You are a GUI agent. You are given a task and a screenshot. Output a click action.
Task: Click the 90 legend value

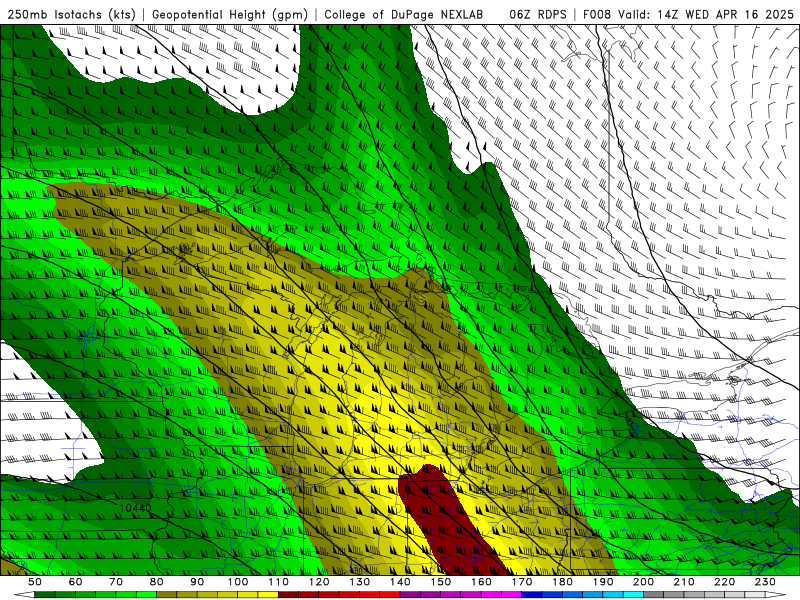point(197,582)
